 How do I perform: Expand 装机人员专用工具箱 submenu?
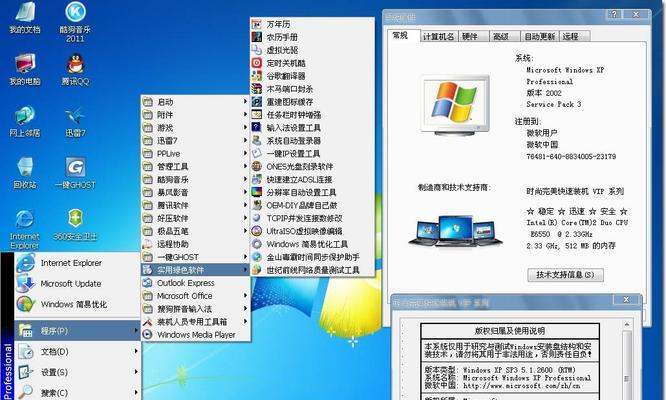tap(195, 321)
